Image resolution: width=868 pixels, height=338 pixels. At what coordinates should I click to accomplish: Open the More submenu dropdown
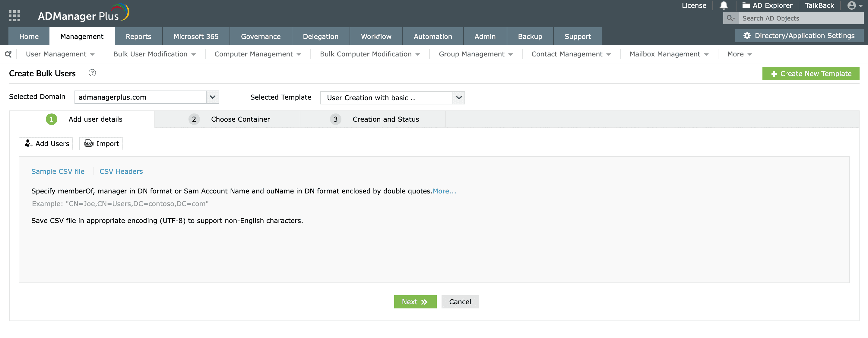pos(739,54)
